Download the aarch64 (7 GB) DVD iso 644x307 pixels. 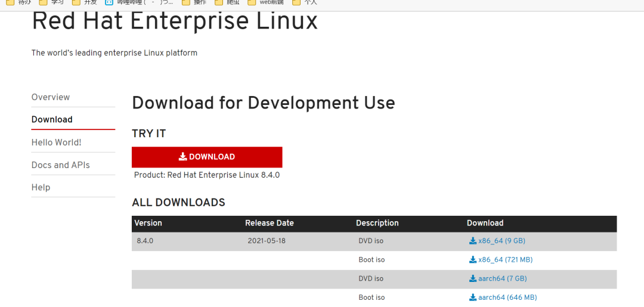[498, 278]
